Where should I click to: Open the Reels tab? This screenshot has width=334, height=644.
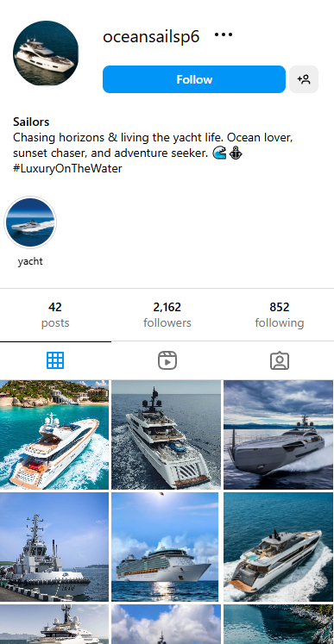coord(167,360)
